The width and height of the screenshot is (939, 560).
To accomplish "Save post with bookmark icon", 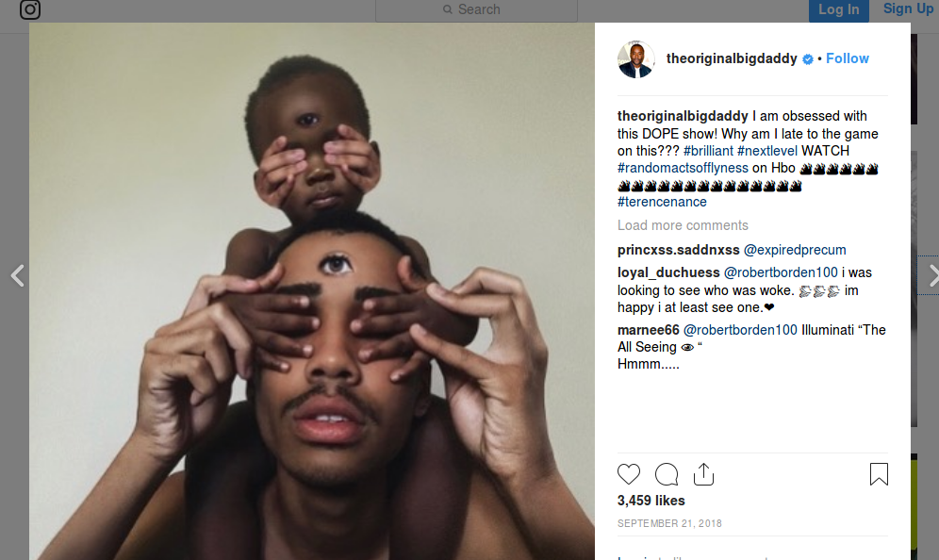I will click(879, 474).
